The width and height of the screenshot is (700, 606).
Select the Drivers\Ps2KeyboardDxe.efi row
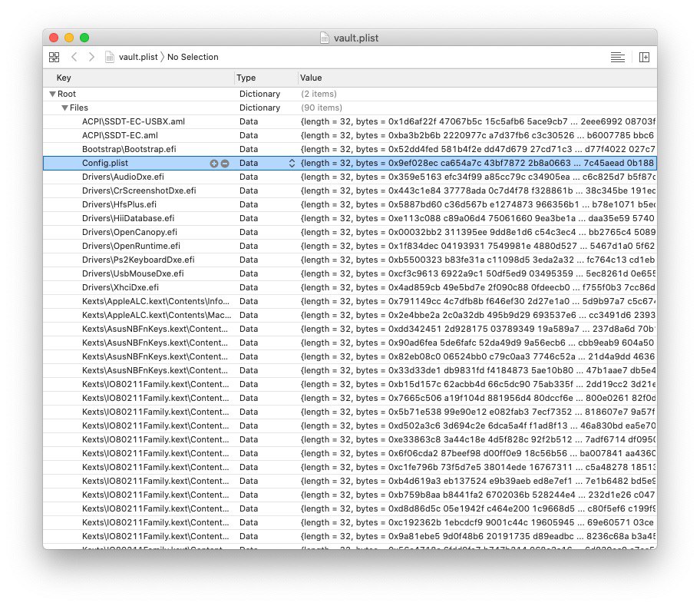[349, 260]
